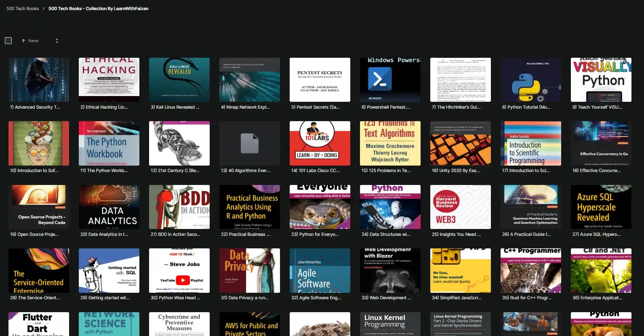Select the '34) Simplified JavaScri...' label
644x336 pixels.
pos(457,298)
